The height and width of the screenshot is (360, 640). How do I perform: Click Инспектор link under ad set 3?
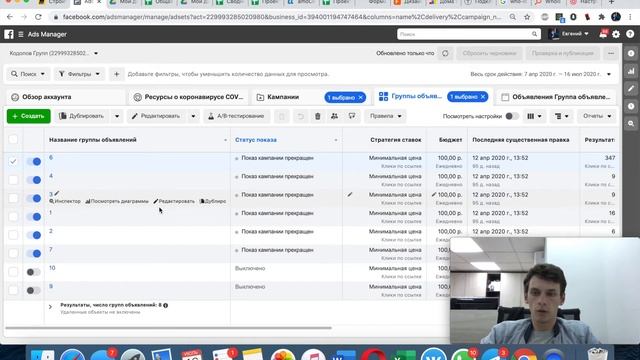tap(65, 201)
